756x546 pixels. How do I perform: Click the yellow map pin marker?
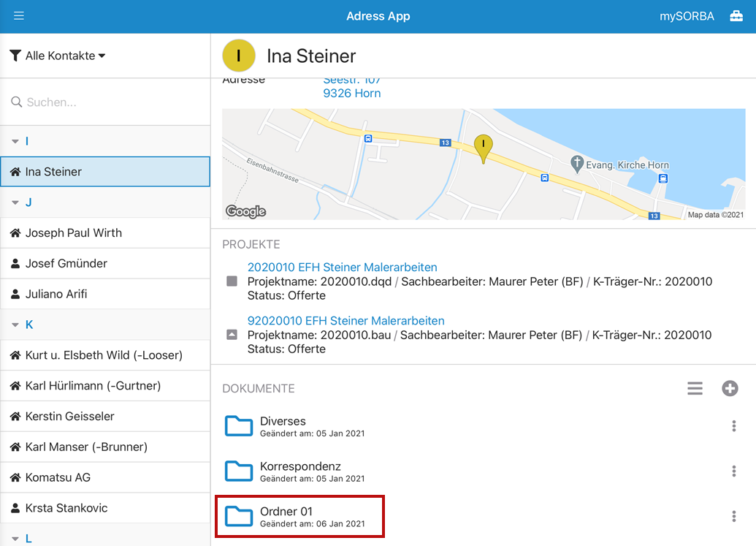pyautogui.click(x=483, y=148)
